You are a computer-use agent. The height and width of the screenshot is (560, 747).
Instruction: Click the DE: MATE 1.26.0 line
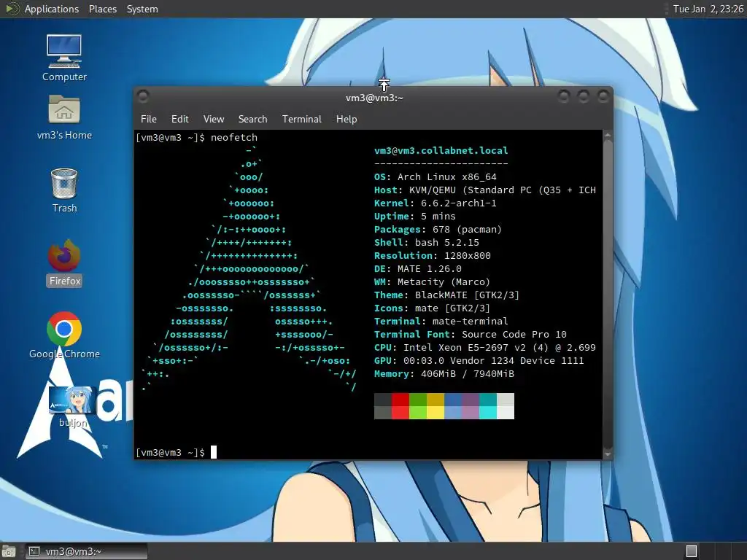tap(418, 268)
